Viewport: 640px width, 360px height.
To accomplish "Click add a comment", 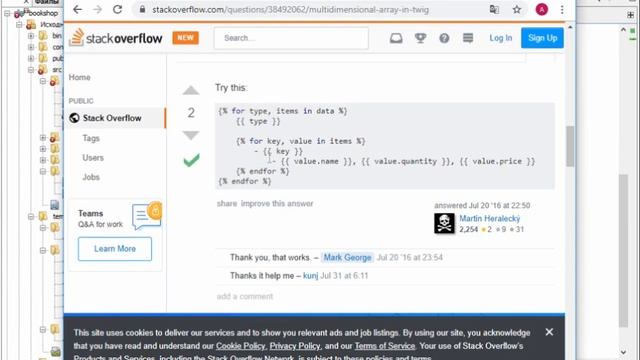I will pyautogui.click(x=244, y=296).
